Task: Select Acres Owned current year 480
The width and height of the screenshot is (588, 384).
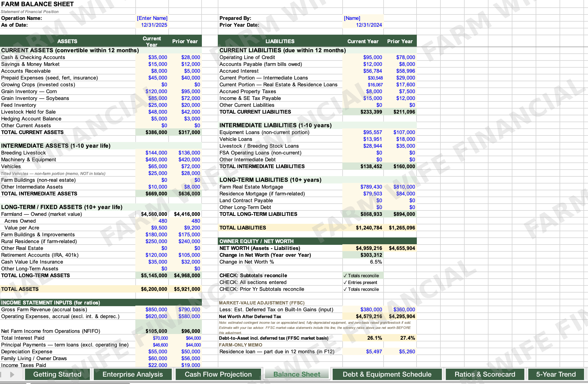Action: [152, 221]
